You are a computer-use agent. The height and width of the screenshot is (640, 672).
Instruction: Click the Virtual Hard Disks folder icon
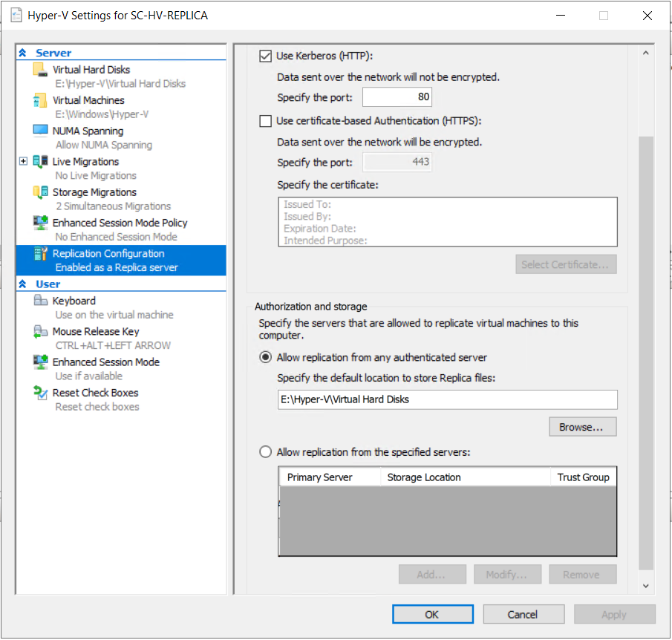(40, 70)
